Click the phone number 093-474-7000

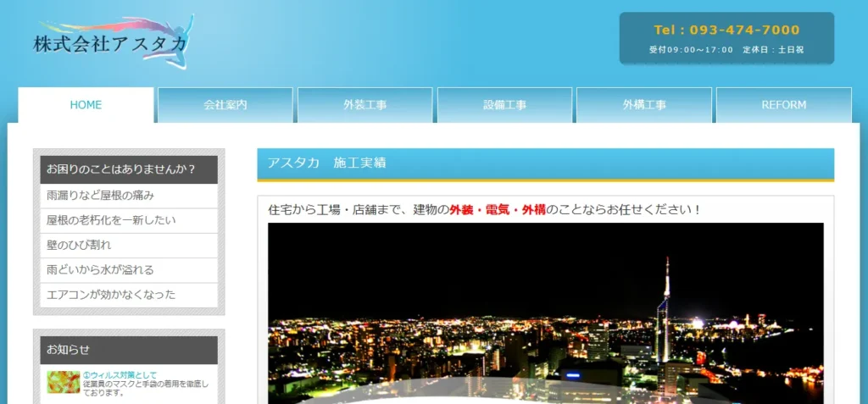[x=726, y=30]
